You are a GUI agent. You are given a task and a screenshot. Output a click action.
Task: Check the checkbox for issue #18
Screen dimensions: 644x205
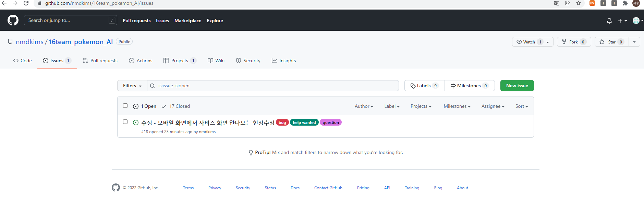pos(125,122)
